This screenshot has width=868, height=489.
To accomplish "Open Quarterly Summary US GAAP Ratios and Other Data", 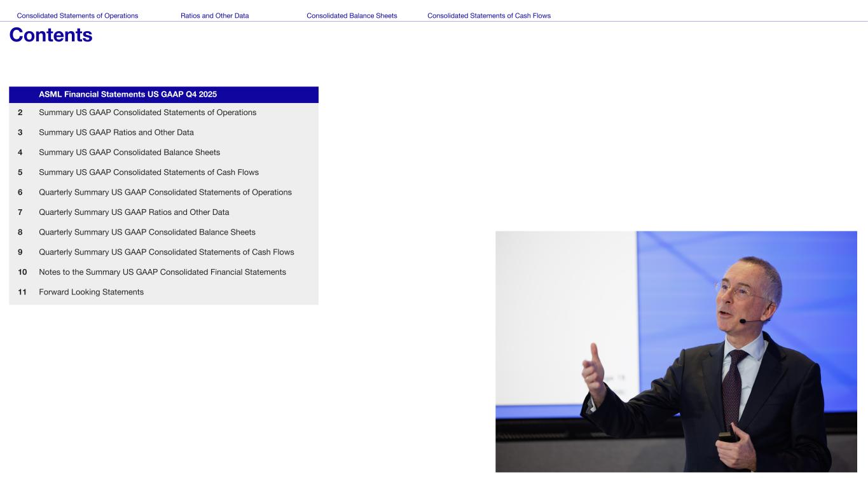I will [134, 212].
